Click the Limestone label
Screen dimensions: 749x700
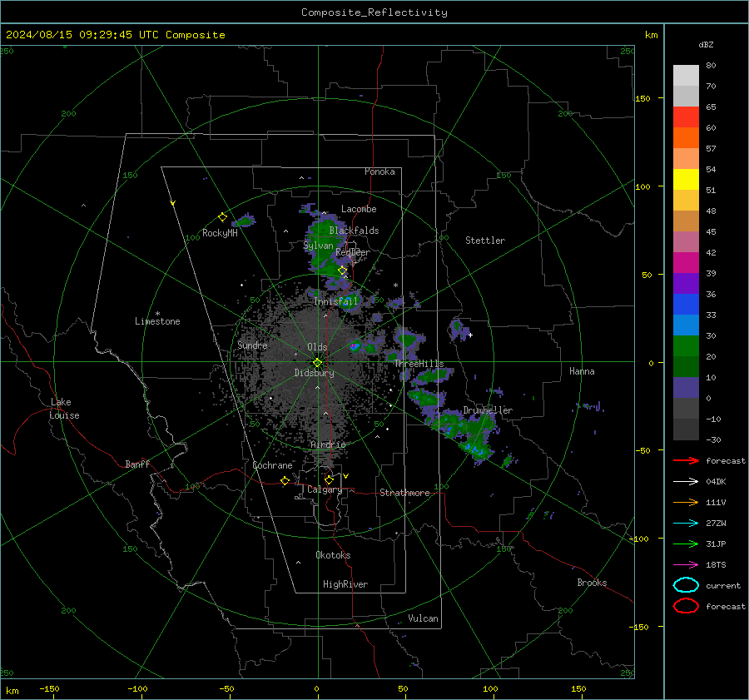click(157, 321)
